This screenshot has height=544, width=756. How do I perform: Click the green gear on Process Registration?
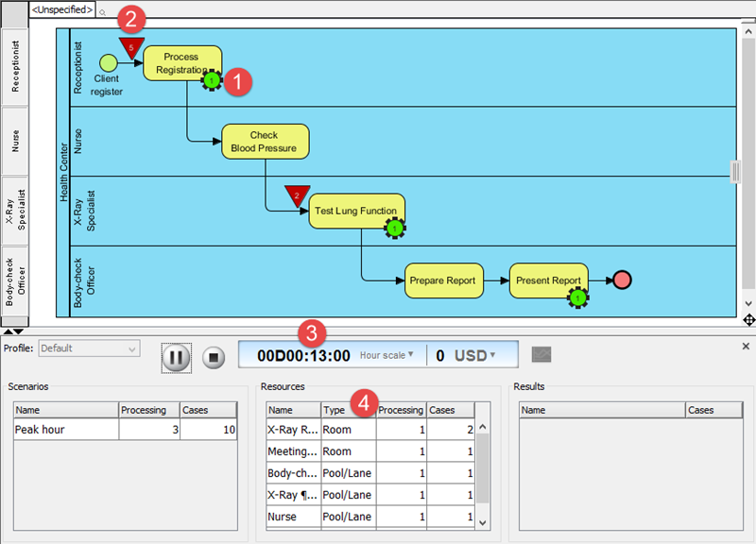212,81
